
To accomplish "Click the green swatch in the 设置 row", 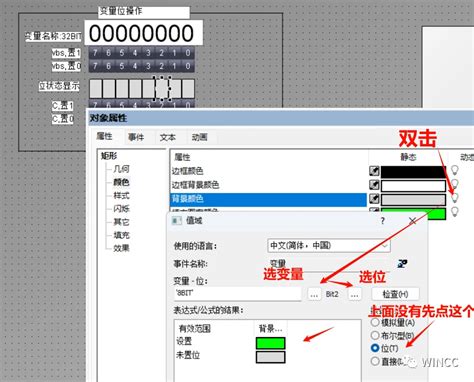I will point(271,343).
